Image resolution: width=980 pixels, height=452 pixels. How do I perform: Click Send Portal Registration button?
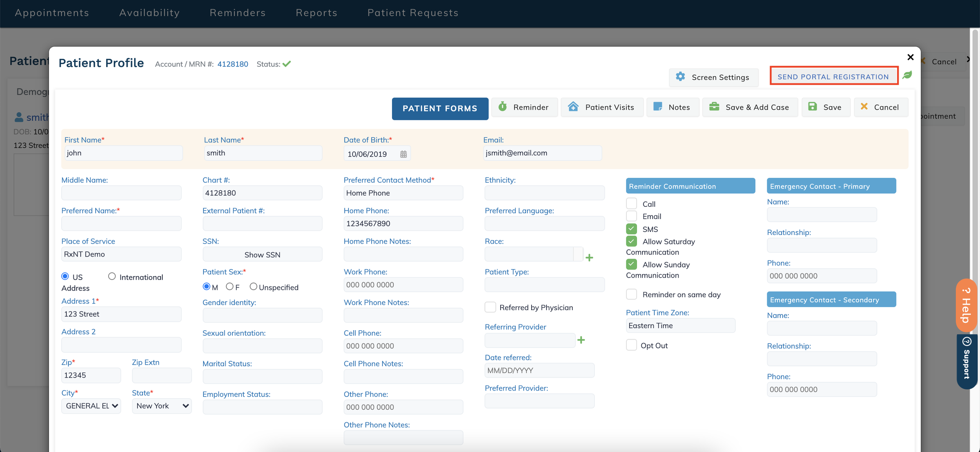(x=833, y=77)
